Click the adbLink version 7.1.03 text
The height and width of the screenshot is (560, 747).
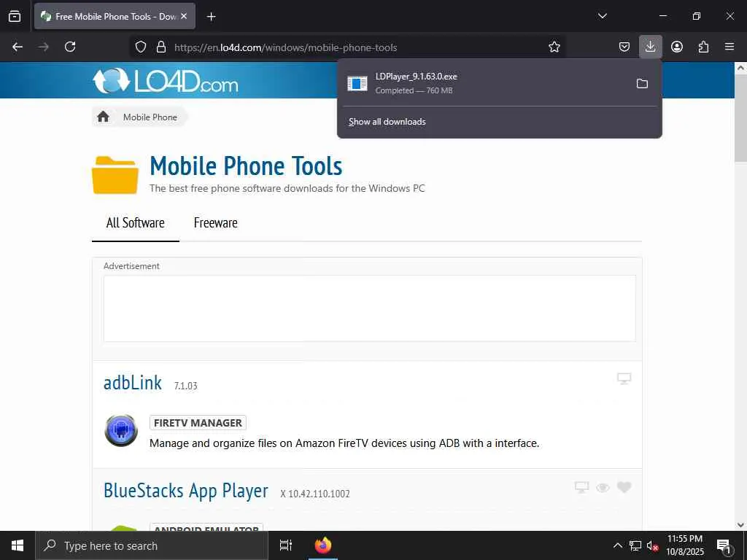coord(186,386)
